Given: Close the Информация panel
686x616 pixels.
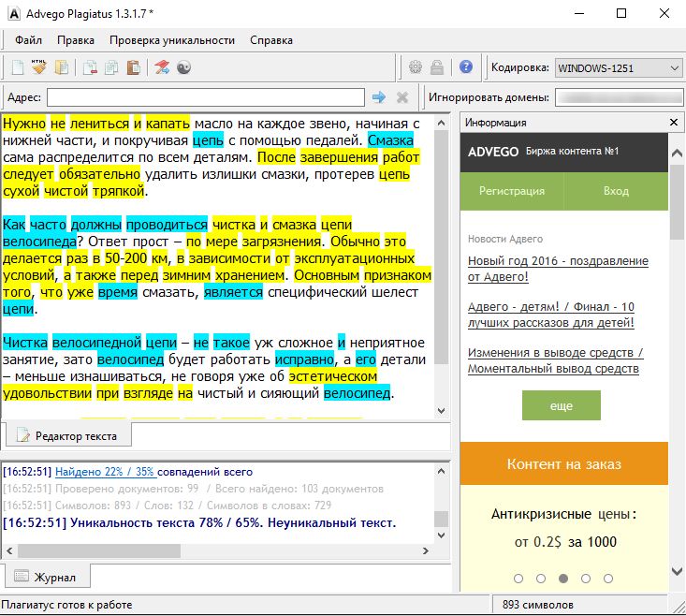Looking at the screenshot, I should click(673, 123).
